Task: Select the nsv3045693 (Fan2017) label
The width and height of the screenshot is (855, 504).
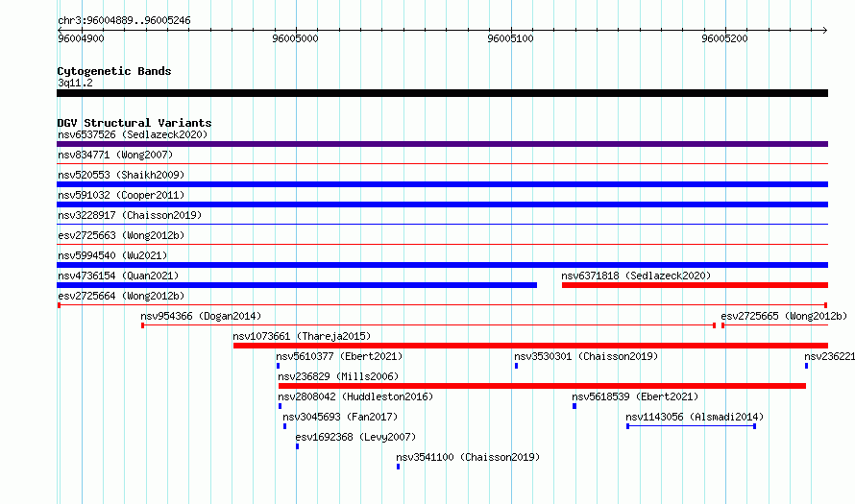Action: 340,417
